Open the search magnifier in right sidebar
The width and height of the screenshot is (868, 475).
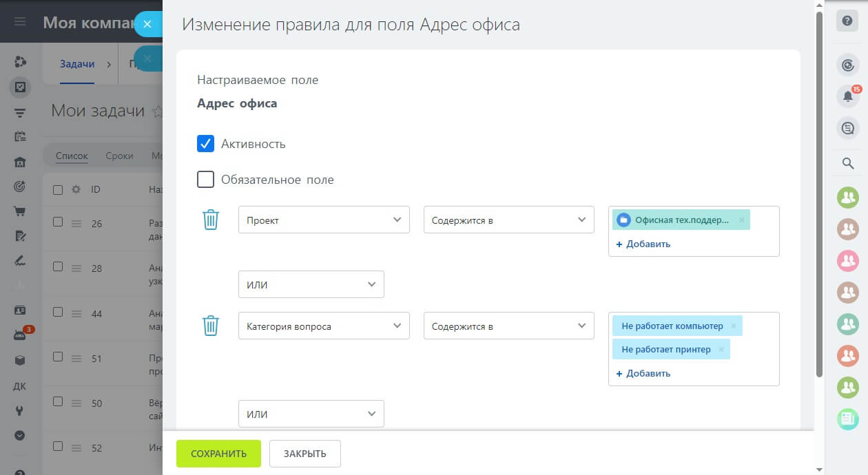tap(847, 163)
